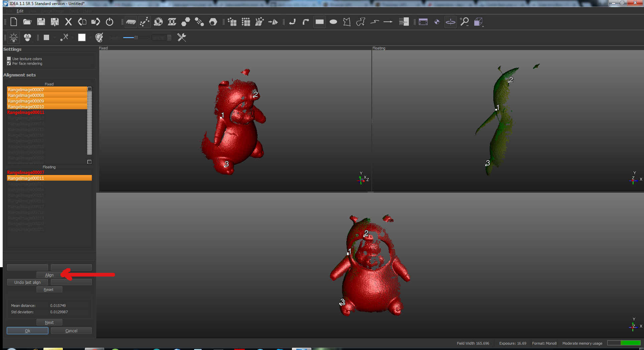Screen dimensions: 644x350
Task: Save the project with the floppy icon
Action: point(41,22)
